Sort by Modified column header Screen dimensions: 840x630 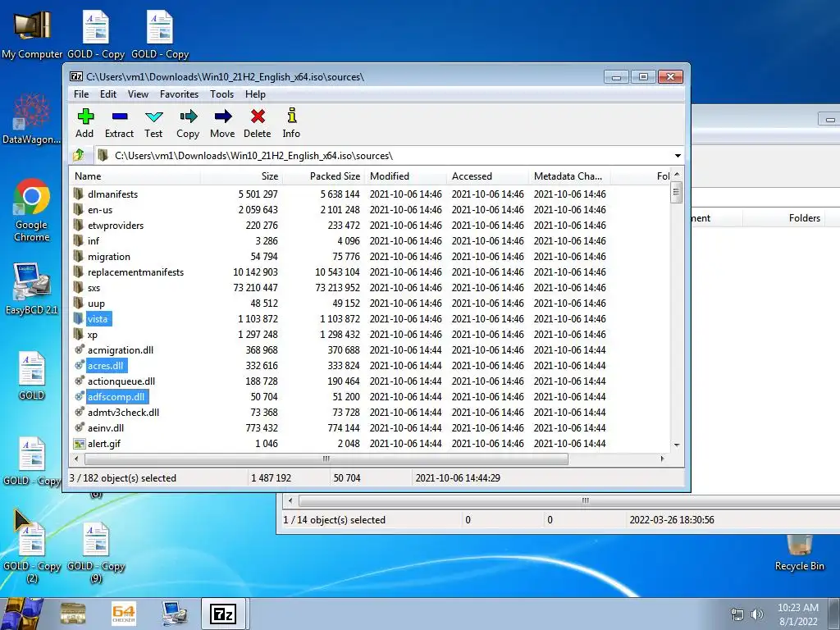tap(405, 176)
